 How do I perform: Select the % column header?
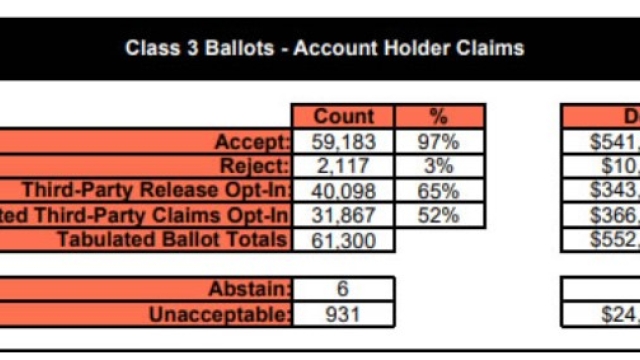pyautogui.click(x=440, y=116)
